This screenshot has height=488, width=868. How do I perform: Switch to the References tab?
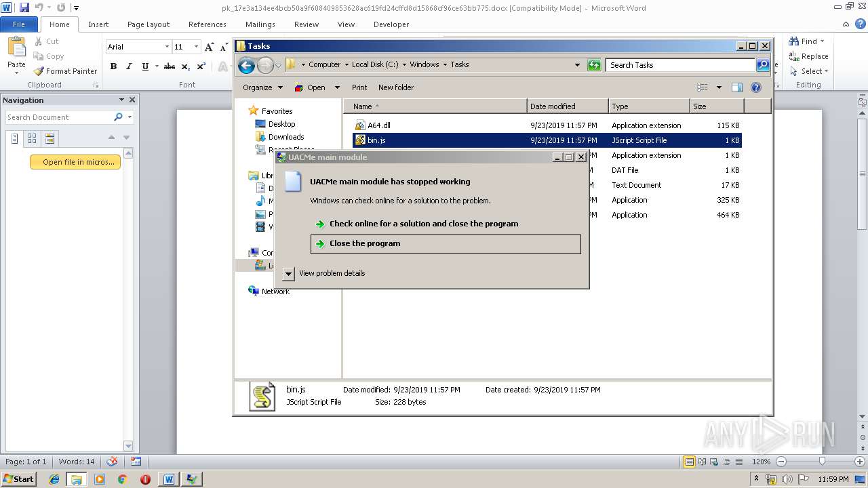pyautogui.click(x=208, y=24)
